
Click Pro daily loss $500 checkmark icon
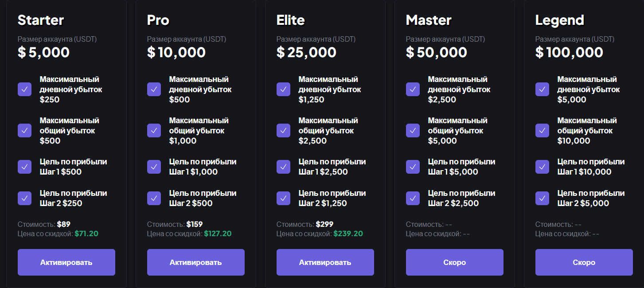tap(154, 89)
